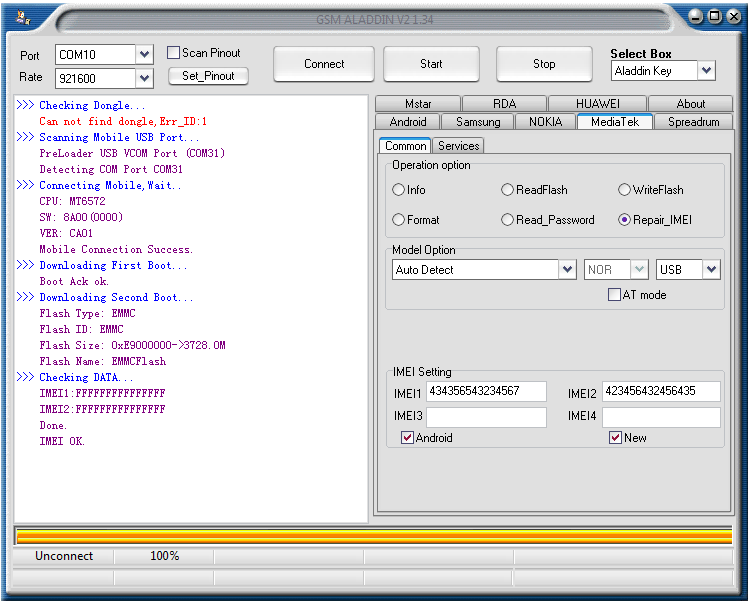Viewport: 748px width, 602px height.
Task: Close the GSM Aladdin window
Action: pos(733,17)
